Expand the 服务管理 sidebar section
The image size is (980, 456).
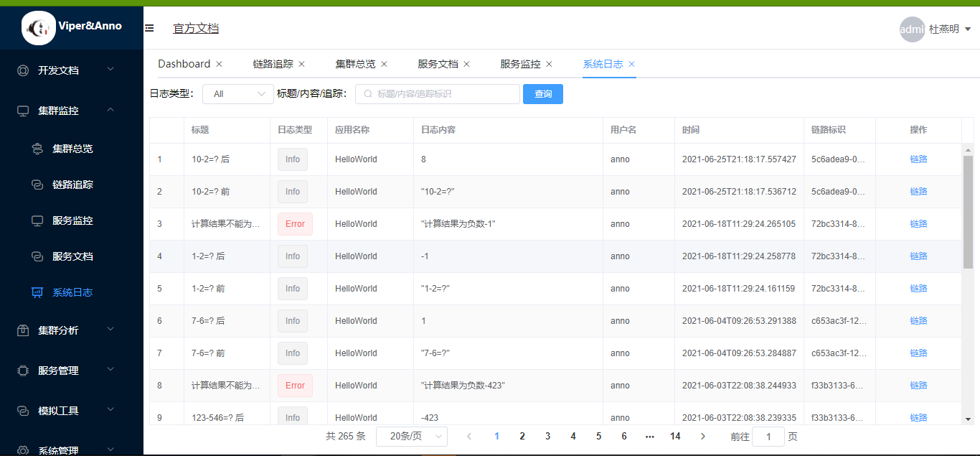tap(22, 370)
